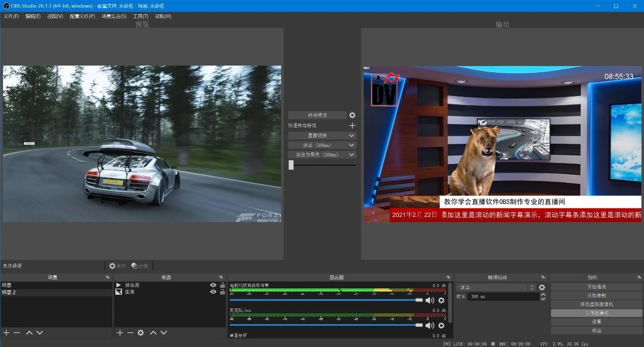Move the source up in the 来源 panel
Image resolution: width=644 pixels, height=347 pixels.
pos(153,333)
